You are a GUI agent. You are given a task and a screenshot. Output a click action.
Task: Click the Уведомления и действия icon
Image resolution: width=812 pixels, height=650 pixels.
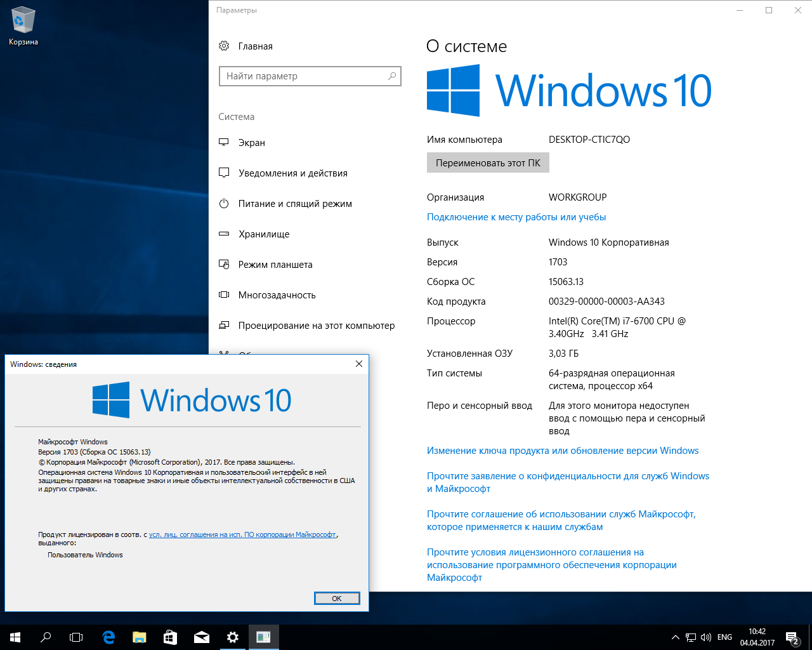(x=224, y=173)
